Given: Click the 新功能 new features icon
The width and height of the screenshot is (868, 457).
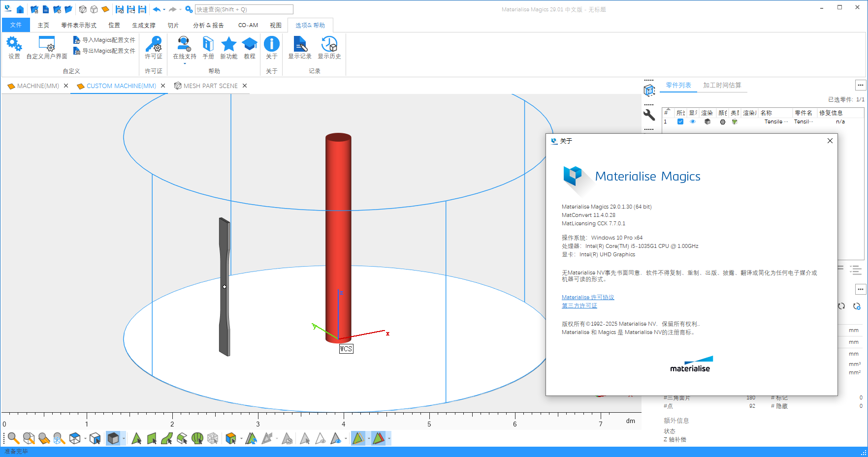Looking at the screenshot, I should click(228, 47).
